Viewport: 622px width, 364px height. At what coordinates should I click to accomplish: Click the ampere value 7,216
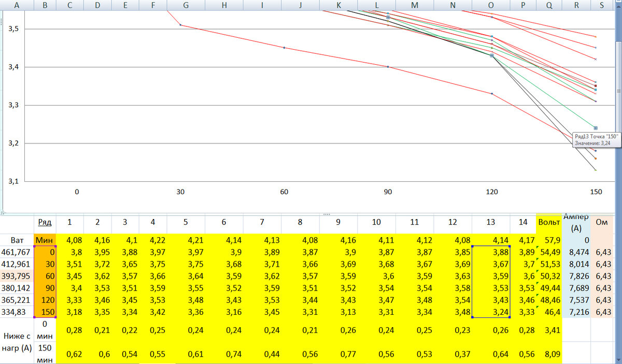(x=576, y=312)
